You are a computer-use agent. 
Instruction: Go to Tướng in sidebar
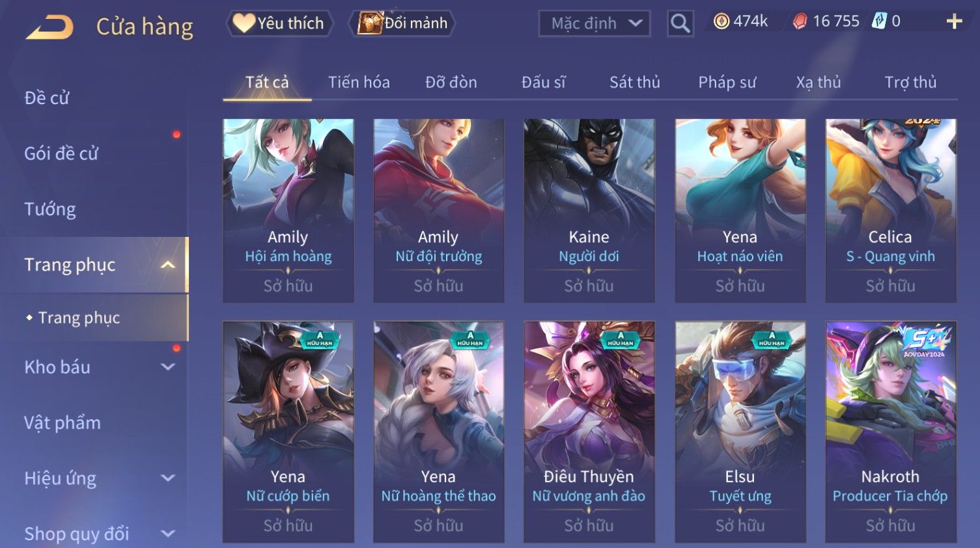pos(50,210)
